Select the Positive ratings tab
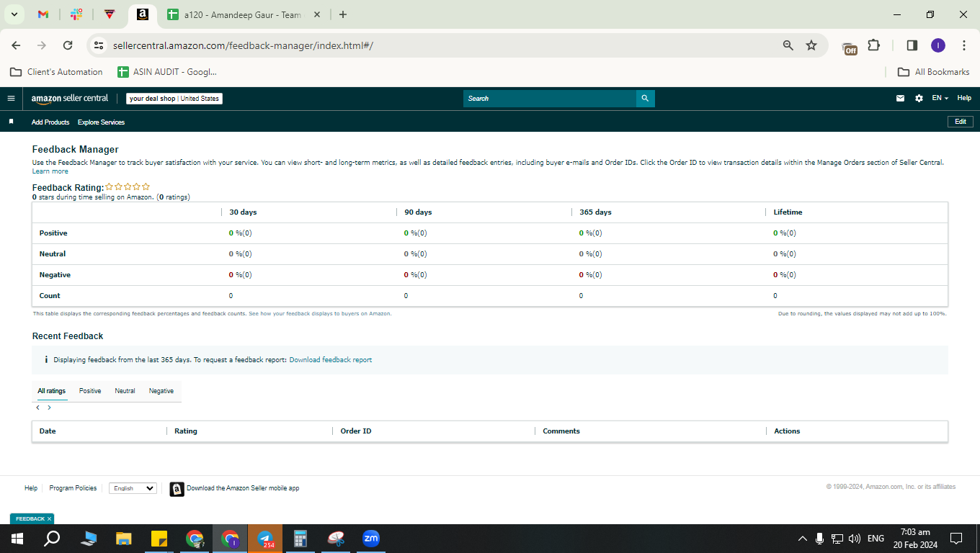This screenshot has width=980, height=553. pos(90,391)
